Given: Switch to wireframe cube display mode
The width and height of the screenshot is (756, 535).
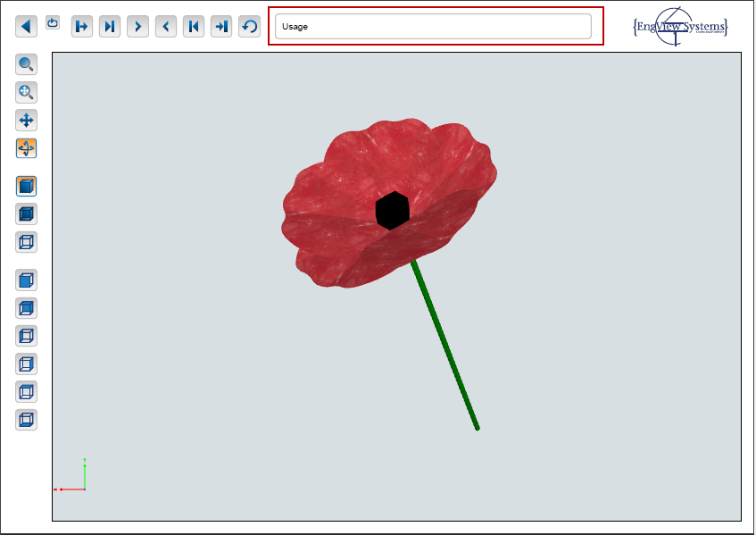Looking at the screenshot, I should pyautogui.click(x=27, y=242).
